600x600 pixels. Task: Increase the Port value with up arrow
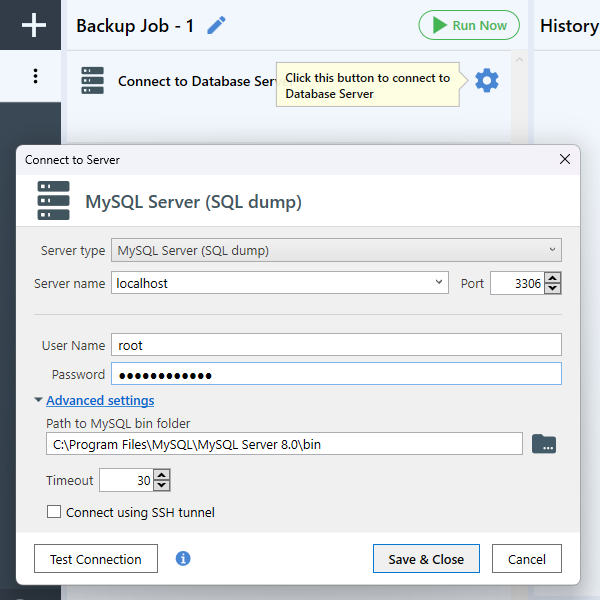[x=553, y=278]
